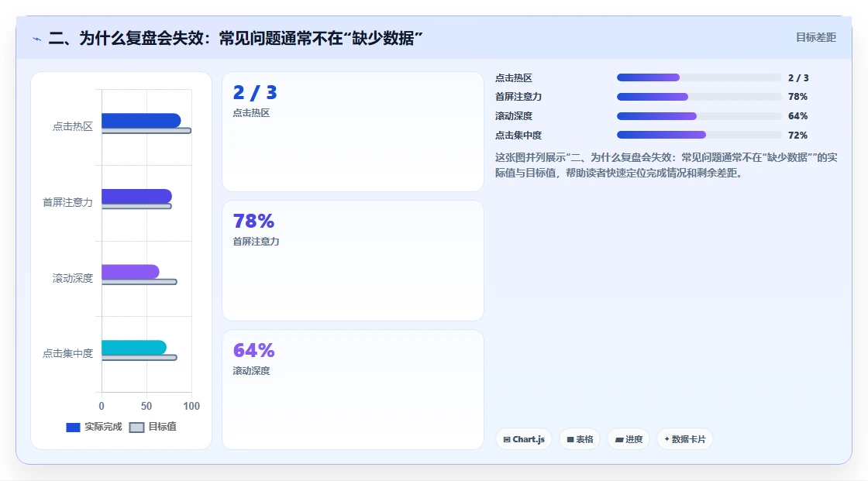Click the 滚动深度 caption in third card
The width and height of the screenshot is (868, 481).
click(251, 371)
